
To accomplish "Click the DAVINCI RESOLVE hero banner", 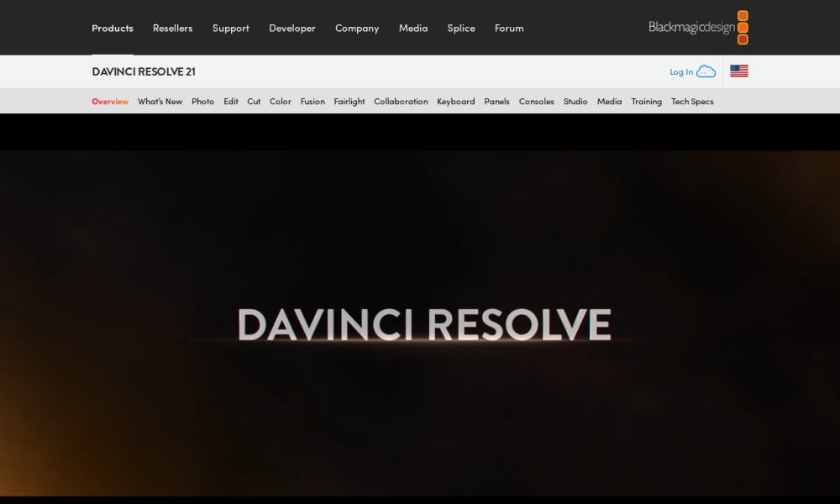I will click(420, 323).
